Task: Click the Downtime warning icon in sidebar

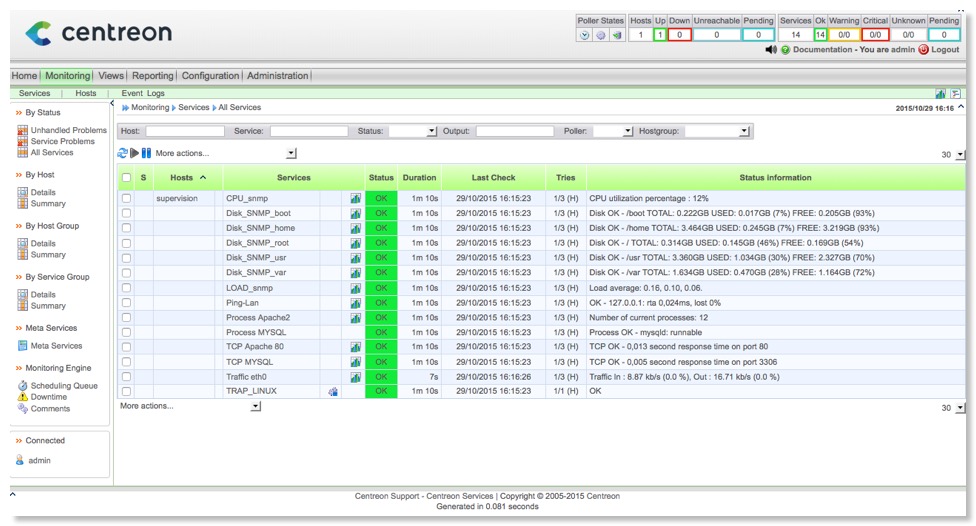Action: click(23, 397)
